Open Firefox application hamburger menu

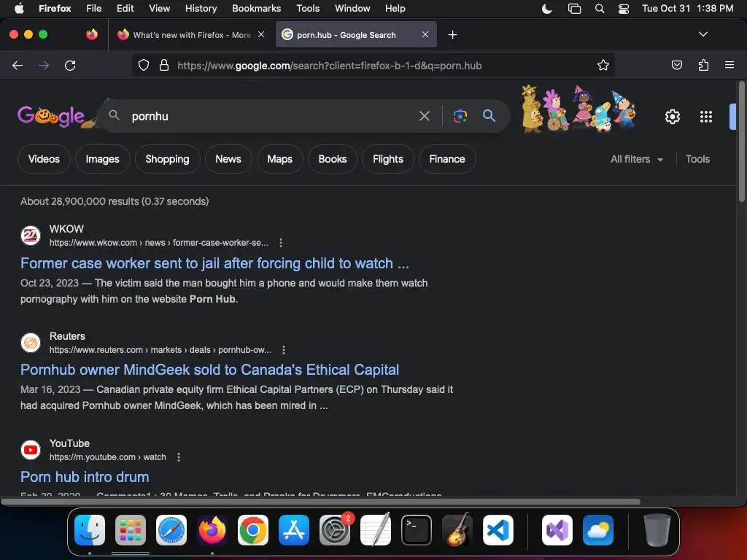[729, 65]
